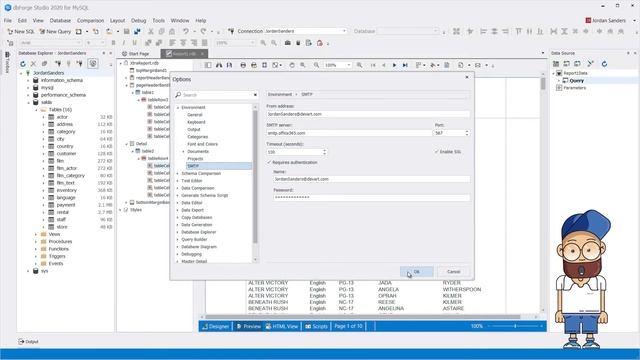Click the New SQL toolbar button
This screenshot has width=640, height=360.
[x=21, y=31]
